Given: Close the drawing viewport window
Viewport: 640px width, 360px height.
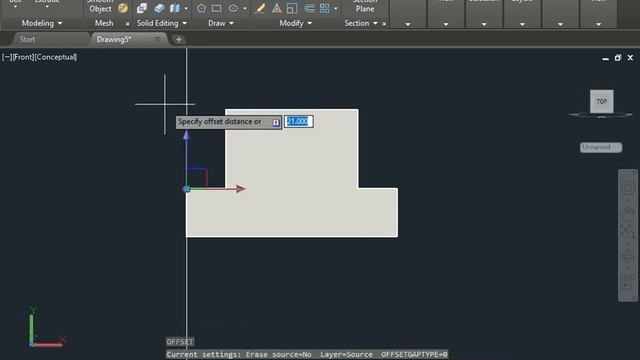Looking at the screenshot, I should [630, 58].
